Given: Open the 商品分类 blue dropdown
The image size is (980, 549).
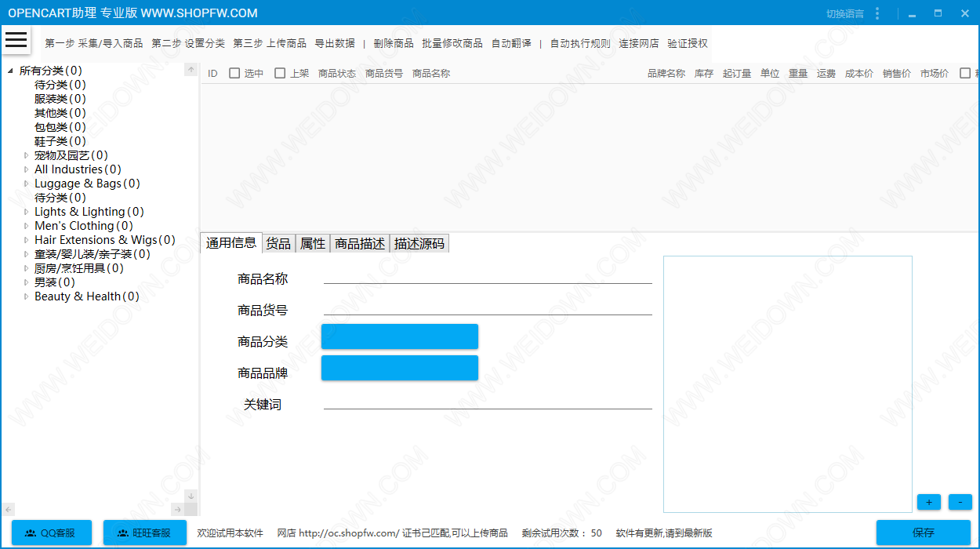Looking at the screenshot, I should pyautogui.click(x=400, y=336).
